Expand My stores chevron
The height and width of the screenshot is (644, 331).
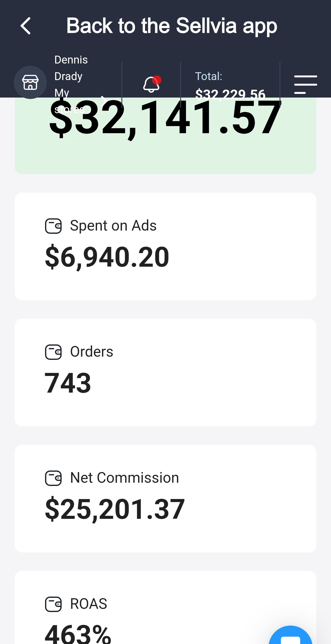coord(104,101)
